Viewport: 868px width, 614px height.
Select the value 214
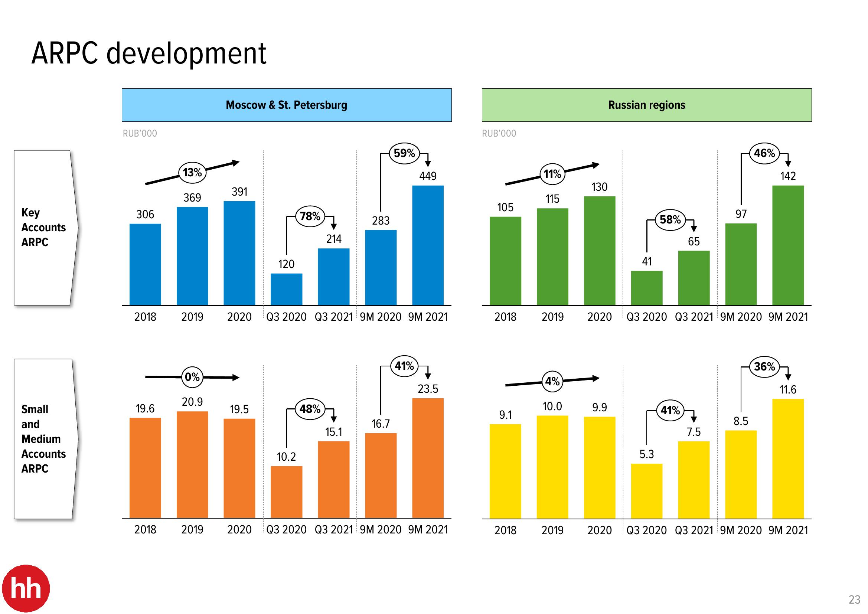(334, 239)
